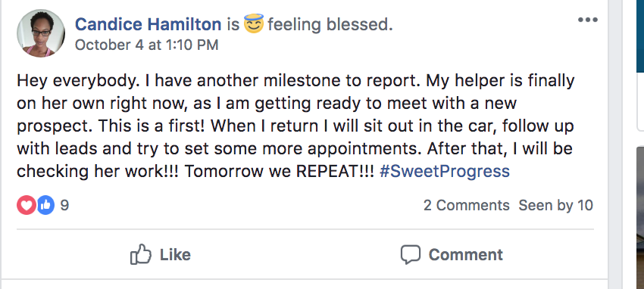Click the red heart Love reaction icon
This screenshot has height=289, width=644.
click(x=27, y=205)
